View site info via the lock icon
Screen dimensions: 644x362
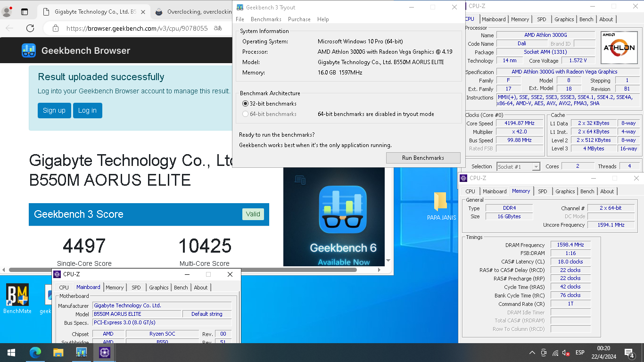click(56, 28)
